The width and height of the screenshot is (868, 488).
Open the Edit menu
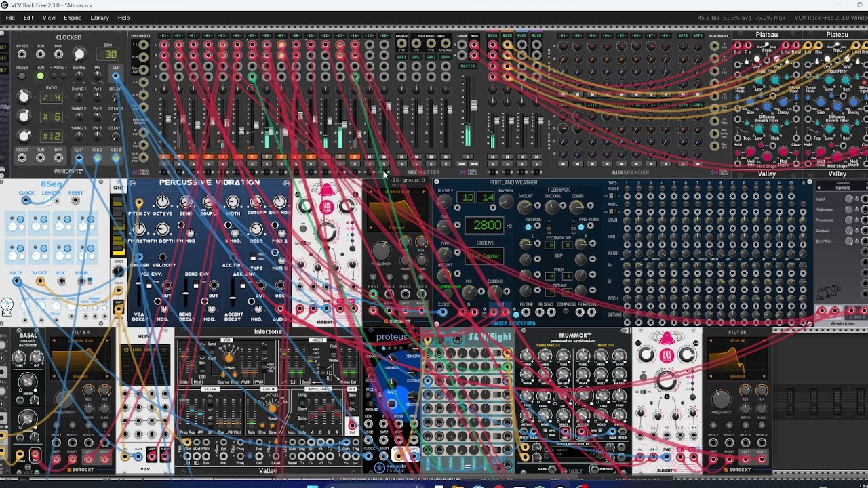coord(28,18)
